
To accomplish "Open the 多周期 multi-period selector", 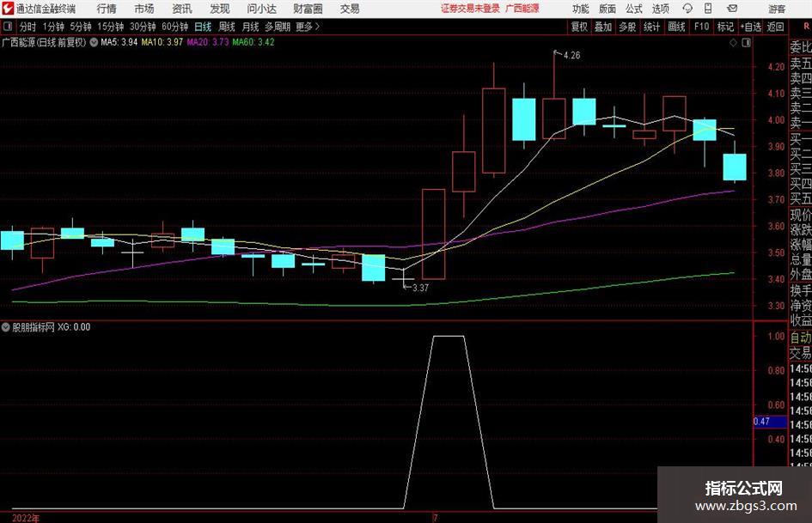I will (x=278, y=27).
